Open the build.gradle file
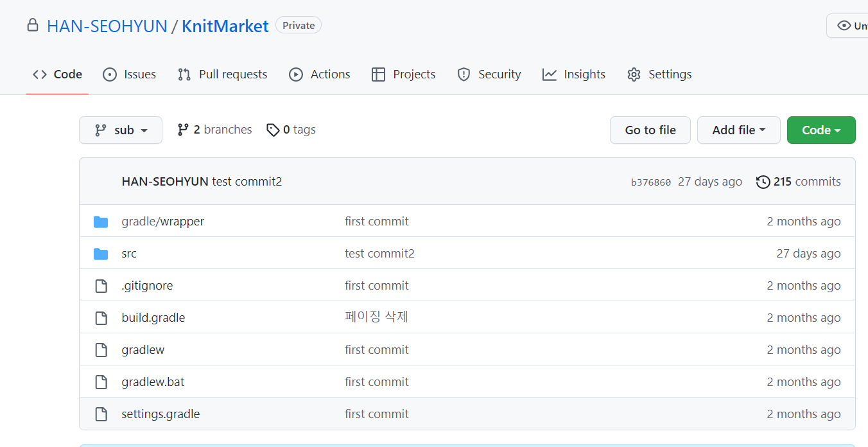868x447 pixels. click(x=153, y=318)
